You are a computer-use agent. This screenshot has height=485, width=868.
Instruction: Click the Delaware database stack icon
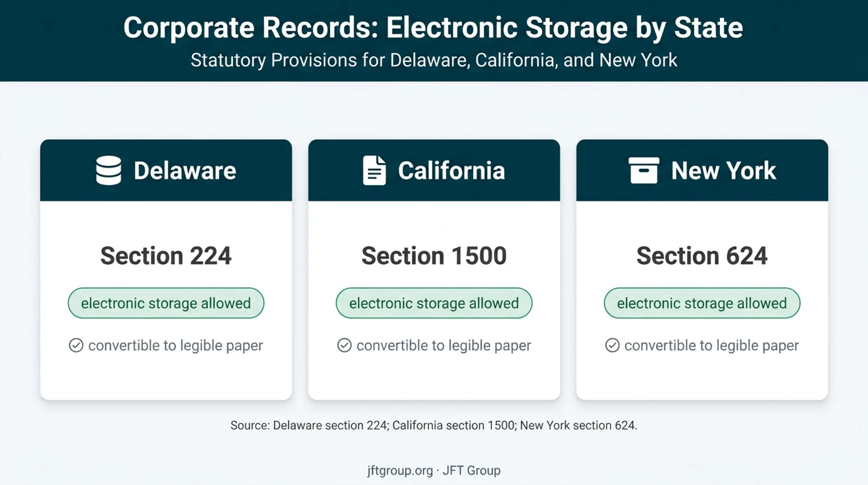(x=108, y=171)
